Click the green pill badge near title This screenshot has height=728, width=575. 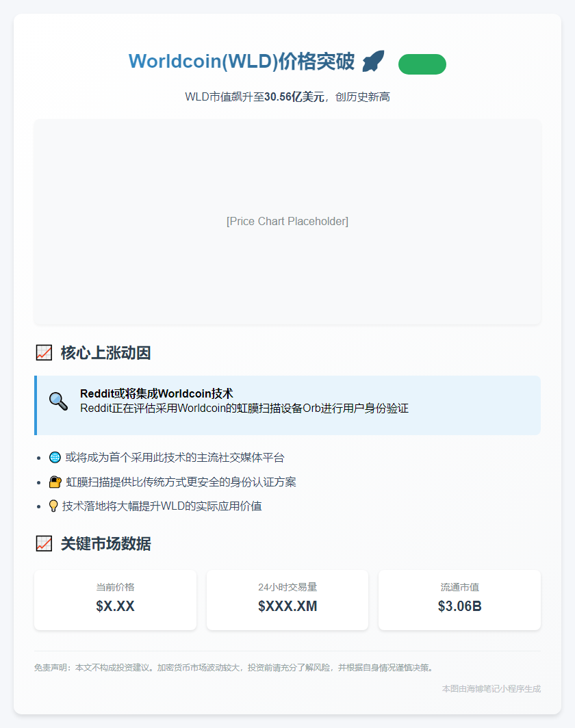[x=422, y=64]
